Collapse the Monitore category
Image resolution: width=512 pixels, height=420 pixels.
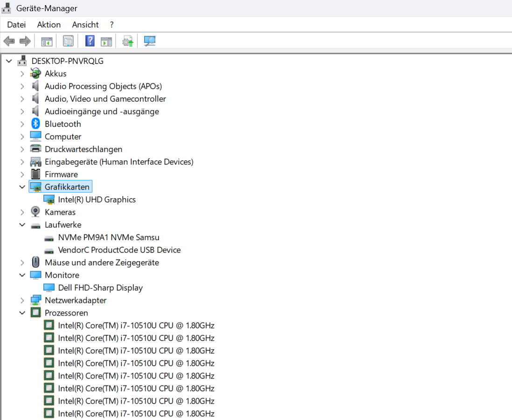pyautogui.click(x=22, y=275)
